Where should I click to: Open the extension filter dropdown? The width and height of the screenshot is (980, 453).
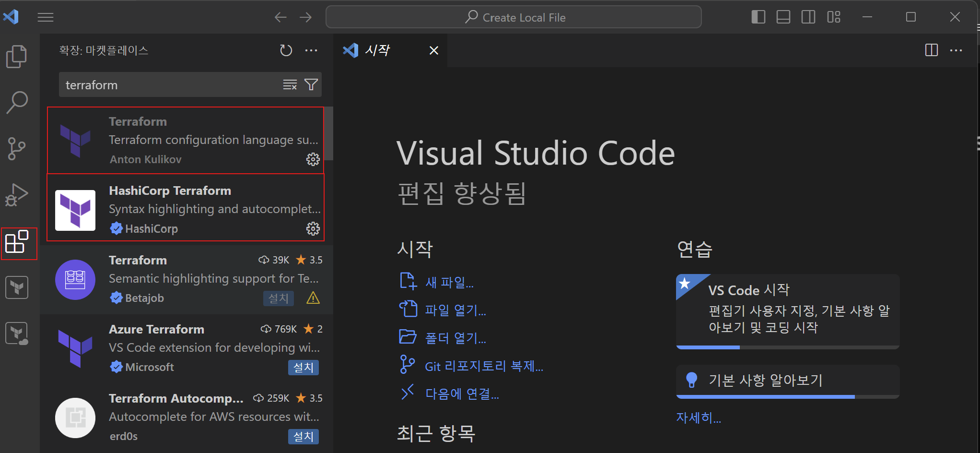click(311, 85)
